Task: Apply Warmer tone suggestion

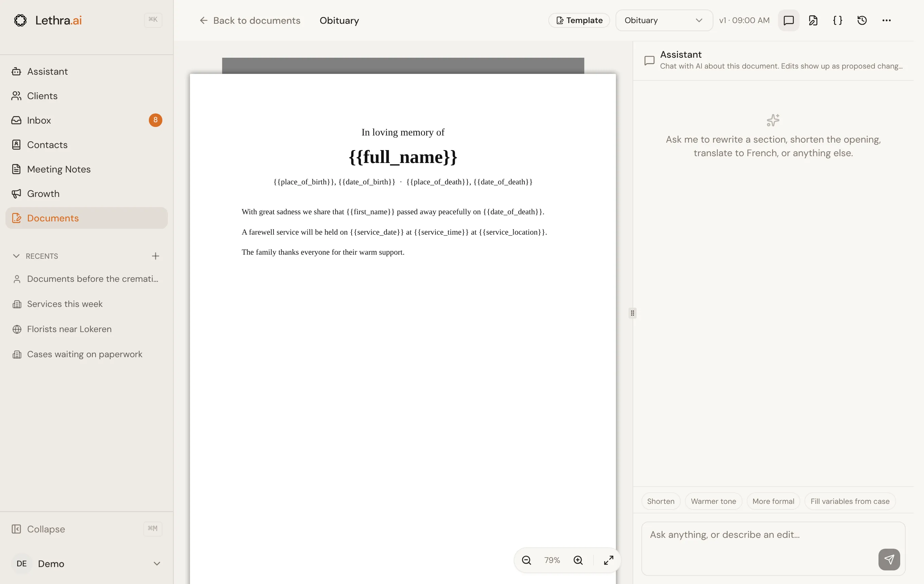Action: click(713, 501)
